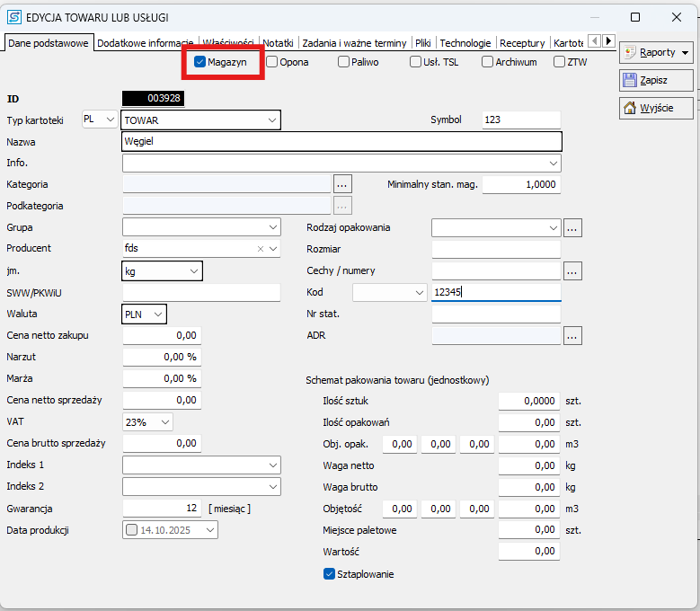Image resolution: width=700 pixels, height=611 pixels.
Task: Expand the VAT 23% dropdown
Action: tap(165, 422)
